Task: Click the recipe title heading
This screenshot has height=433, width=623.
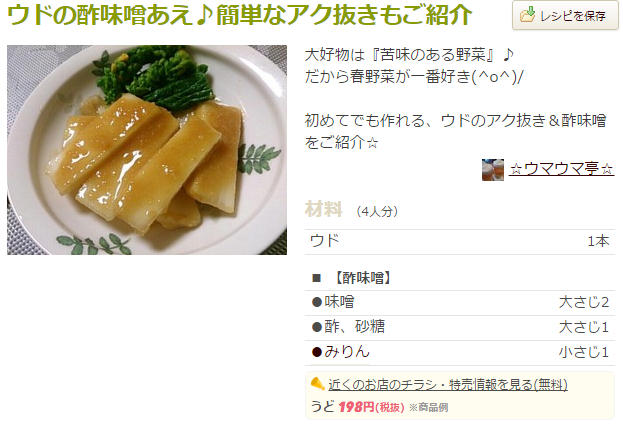Action: click(240, 15)
